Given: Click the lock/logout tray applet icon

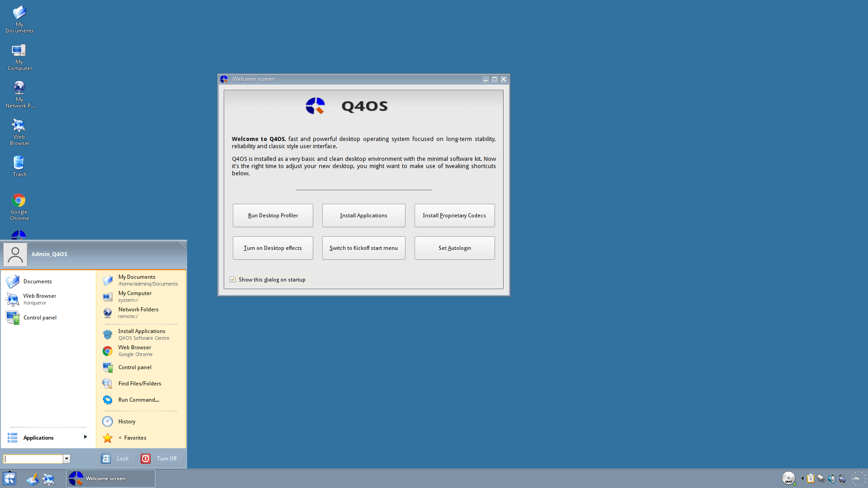Looking at the screenshot, I should [842, 478].
